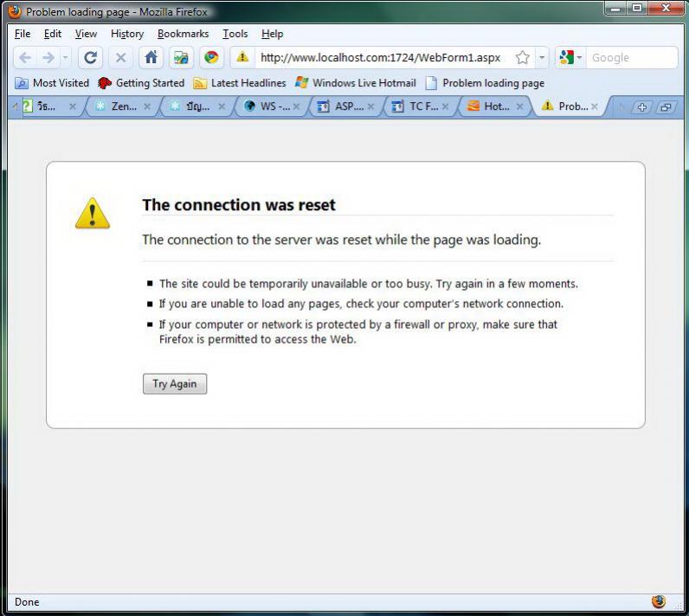Close the Hot... tab
Screen dimensions: 689x616
(x=520, y=106)
